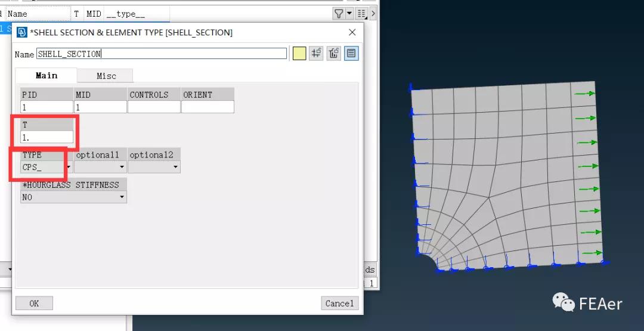The width and height of the screenshot is (644, 331).
Task: Click the yellow color swatch beside Name
Action: [299, 54]
